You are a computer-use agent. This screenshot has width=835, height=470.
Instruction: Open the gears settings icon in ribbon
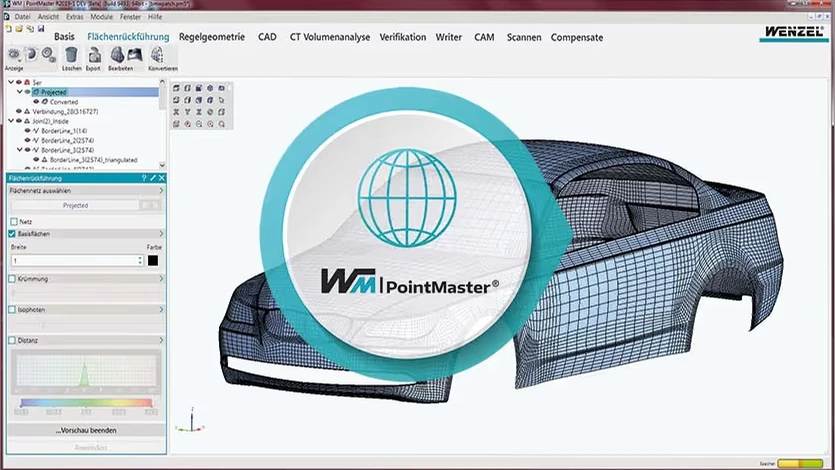tap(48, 54)
